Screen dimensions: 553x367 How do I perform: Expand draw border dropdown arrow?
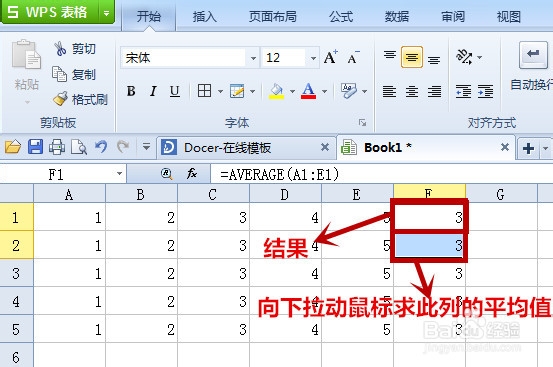253,91
